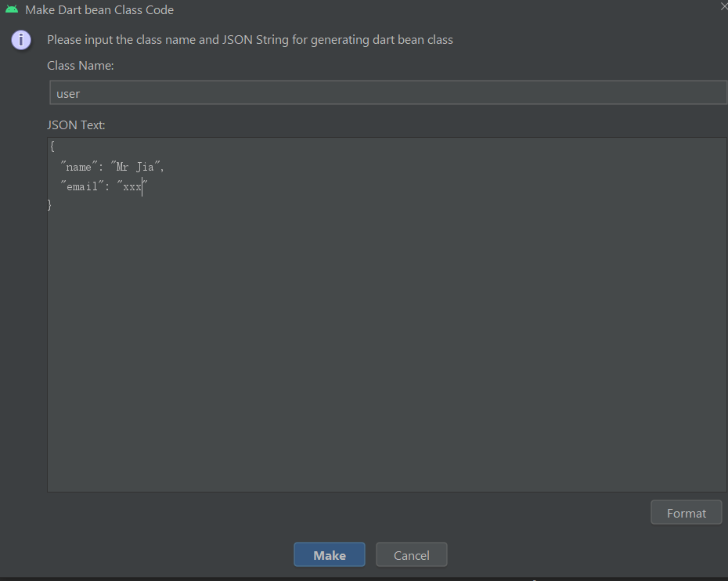Select the word user in Class Name field
Viewport: 728px width, 581px height.
67,93
